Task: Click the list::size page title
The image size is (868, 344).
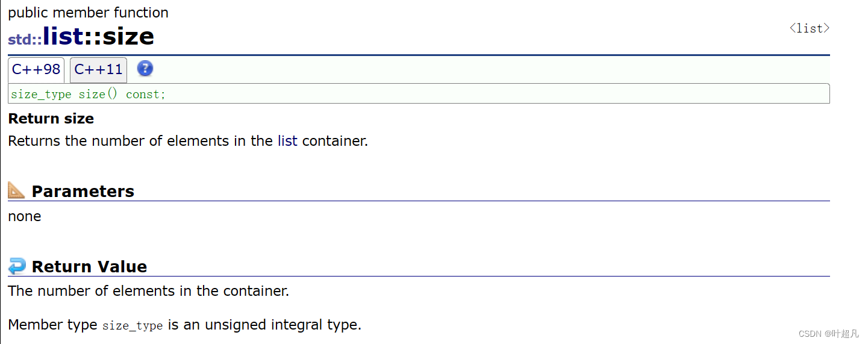Action: [98, 37]
